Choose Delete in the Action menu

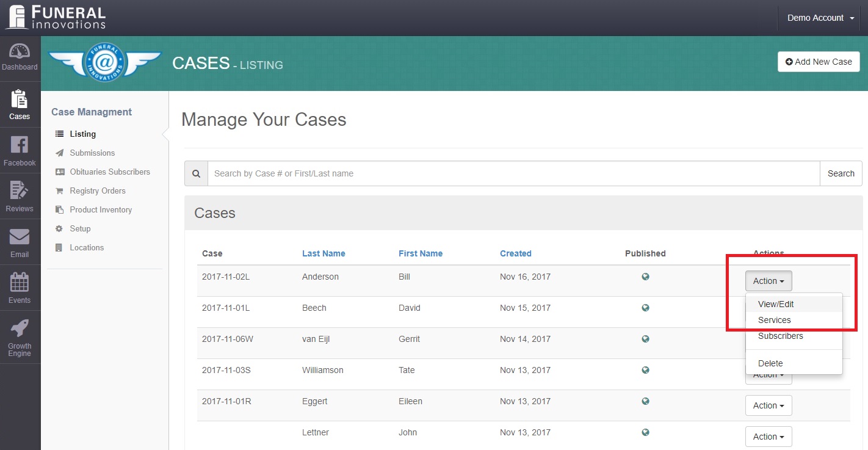[x=770, y=363]
